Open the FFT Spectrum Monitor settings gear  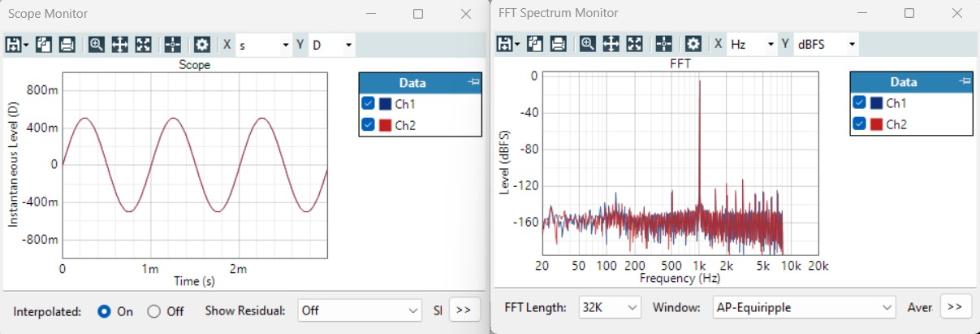click(693, 44)
